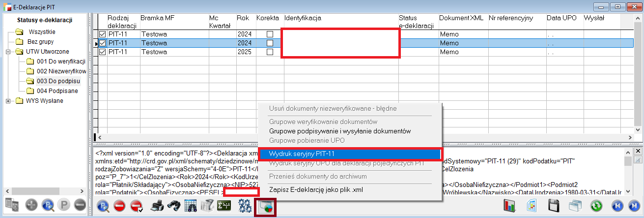
Task: Click the binoculars search icon
Action: 173,206
